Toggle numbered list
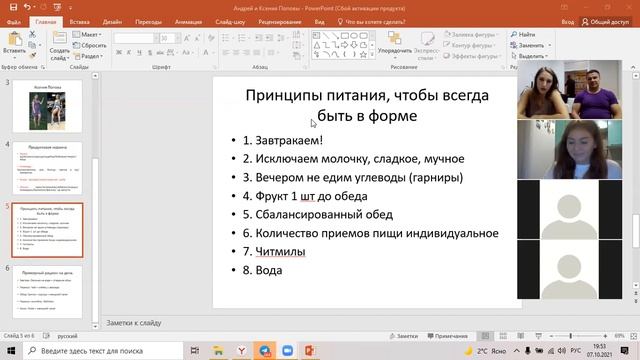 tap(242, 38)
